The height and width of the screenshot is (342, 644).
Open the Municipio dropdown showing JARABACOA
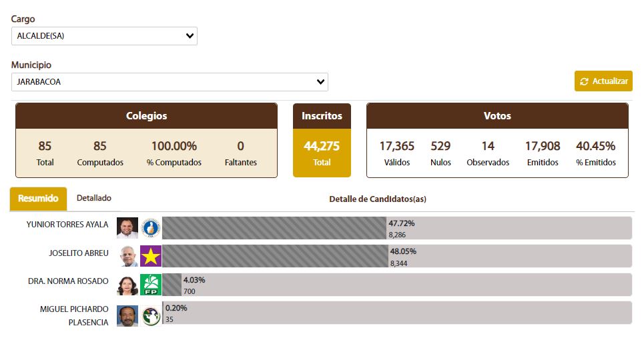(170, 82)
